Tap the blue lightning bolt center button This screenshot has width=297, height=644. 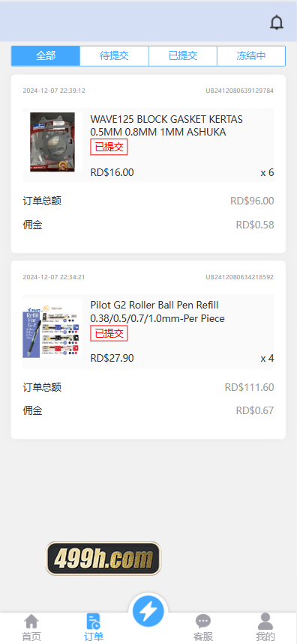(x=148, y=612)
